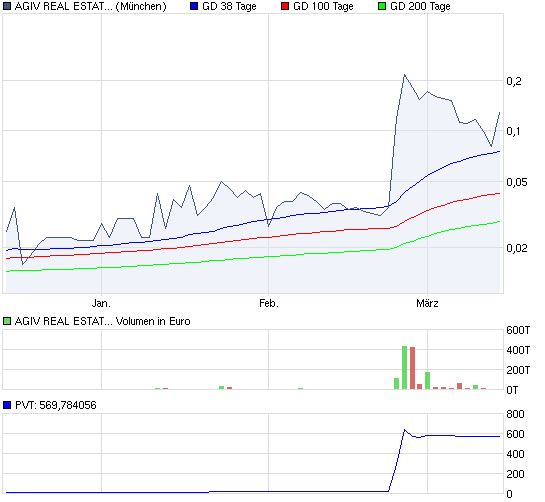Click the '0,1' price axis label
Image resolution: width=545 pixels, height=502 pixels.
(x=513, y=131)
